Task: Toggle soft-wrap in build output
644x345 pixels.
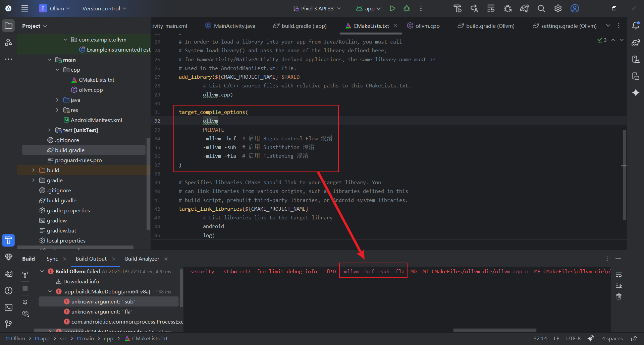Action: click(x=619, y=275)
